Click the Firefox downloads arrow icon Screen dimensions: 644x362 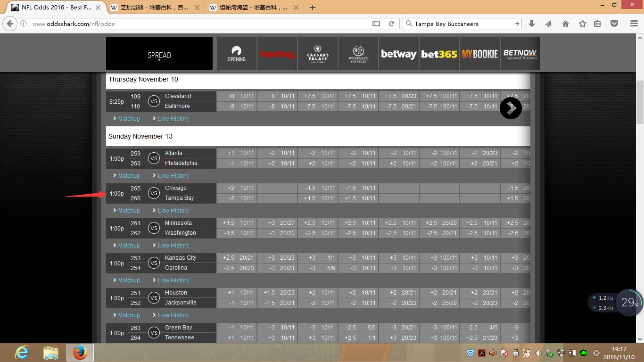click(x=532, y=24)
